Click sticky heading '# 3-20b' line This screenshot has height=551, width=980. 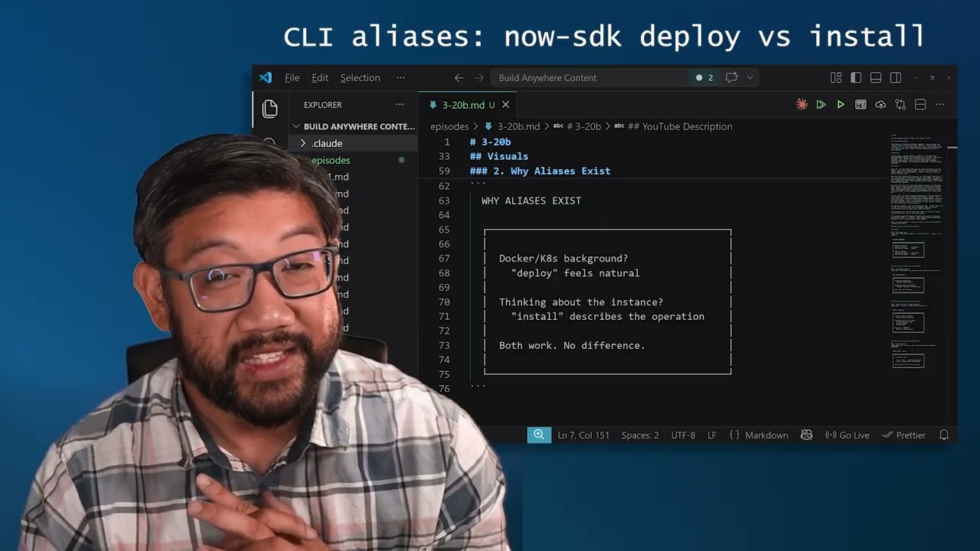click(x=490, y=142)
